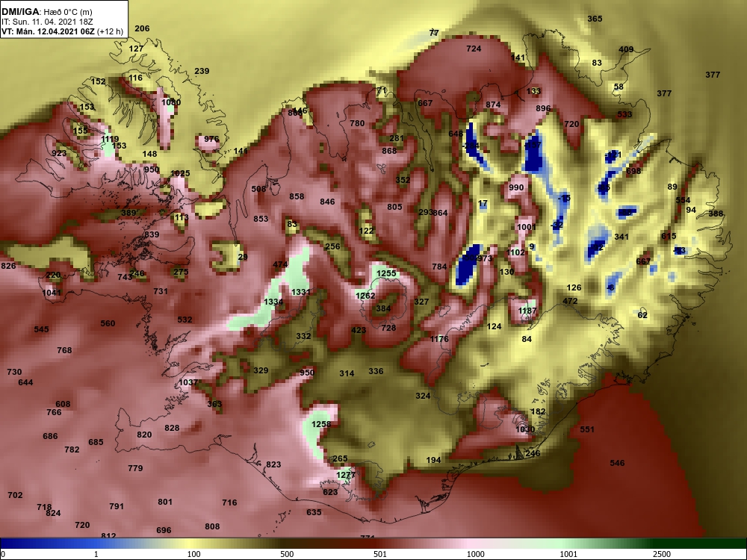Click the '100' label on the legend
Viewport: 747px width, 560px height.
coord(193,554)
